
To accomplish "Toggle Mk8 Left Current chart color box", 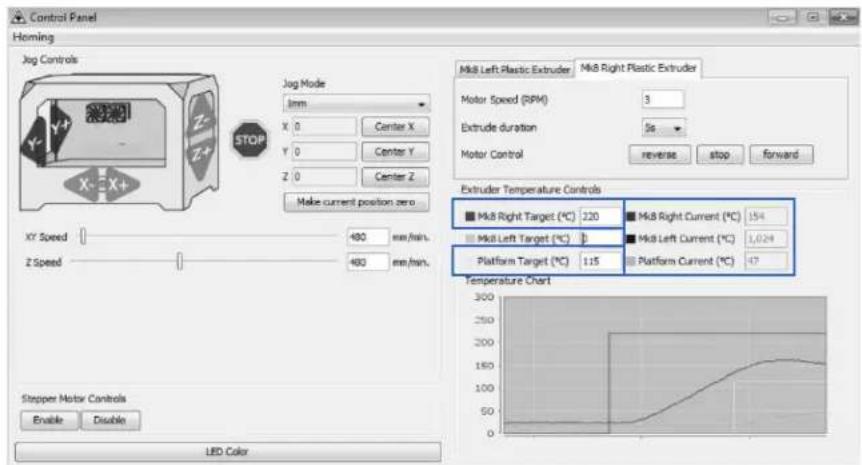I will click(x=631, y=239).
